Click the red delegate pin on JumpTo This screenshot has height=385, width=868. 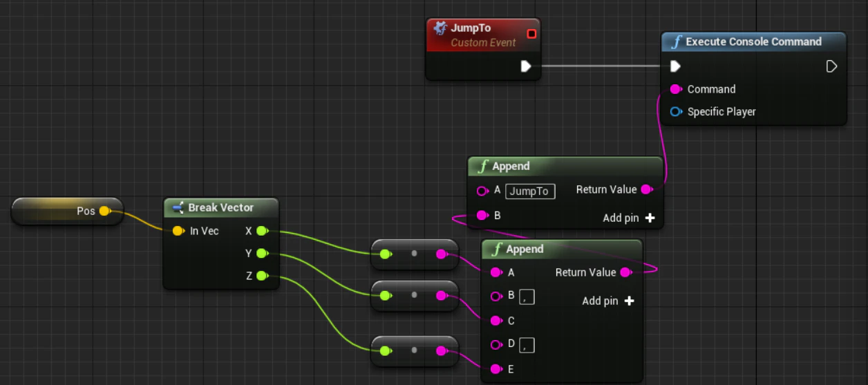[531, 34]
